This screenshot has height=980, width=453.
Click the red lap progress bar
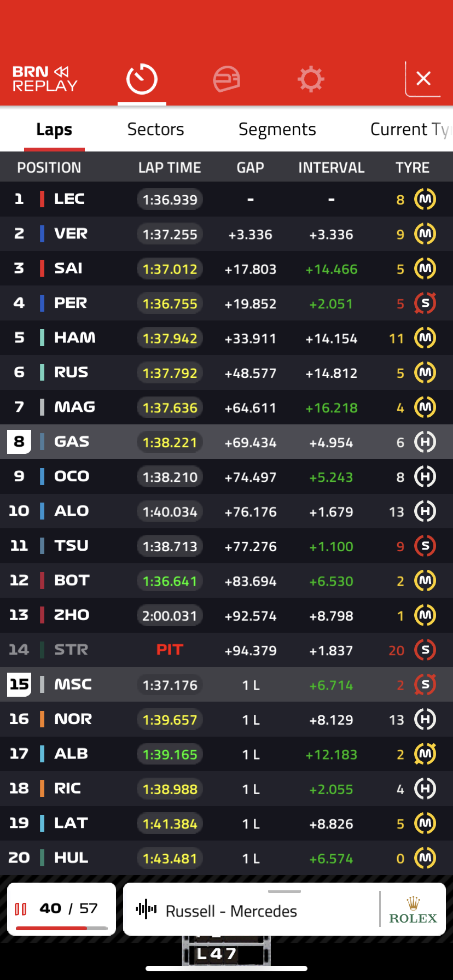click(61, 928)
